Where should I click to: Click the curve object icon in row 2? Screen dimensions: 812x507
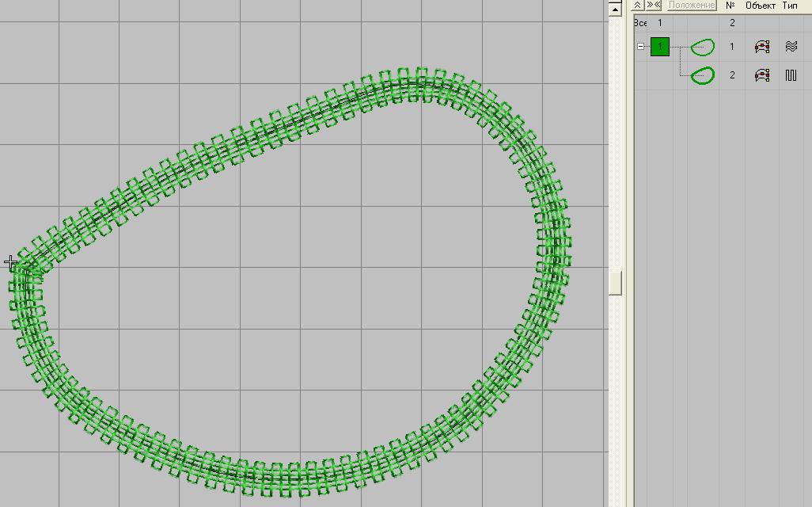pos(762,75)
